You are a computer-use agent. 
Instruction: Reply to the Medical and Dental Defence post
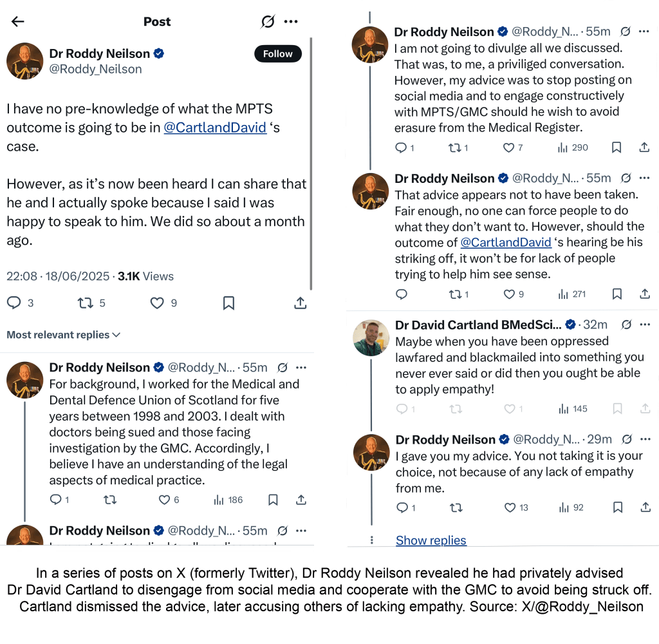tap(56, 500)
